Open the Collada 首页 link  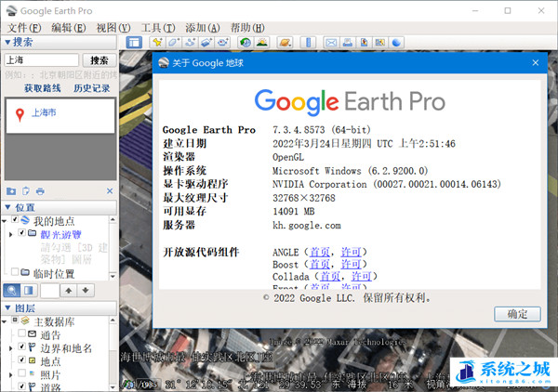click(x=330, y=276)
